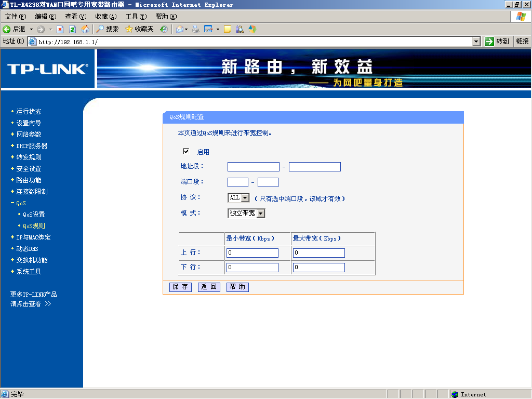Open the address bar dropdown list
The height and width of the screenshot is (399, 532).
tap(476, 42)
